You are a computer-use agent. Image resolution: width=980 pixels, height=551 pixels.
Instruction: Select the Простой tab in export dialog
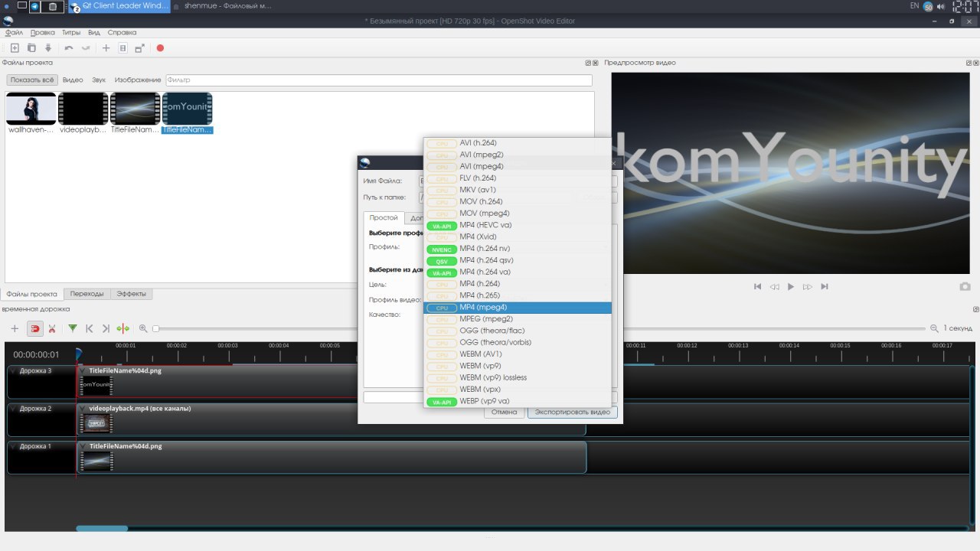384,218
